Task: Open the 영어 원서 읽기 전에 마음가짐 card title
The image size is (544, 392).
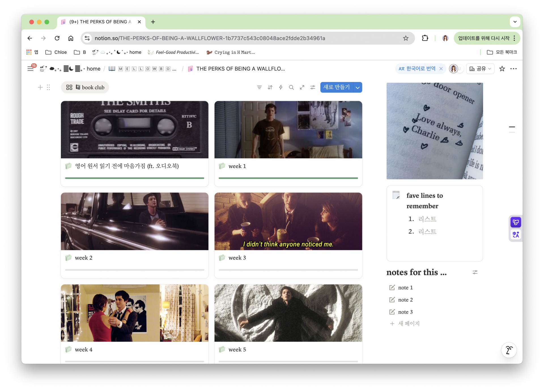Action: coord(127,166)
